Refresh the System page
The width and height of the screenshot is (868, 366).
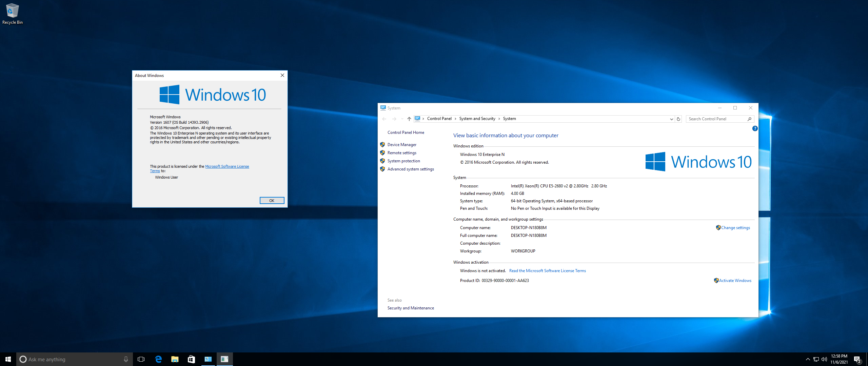[678, 119]
